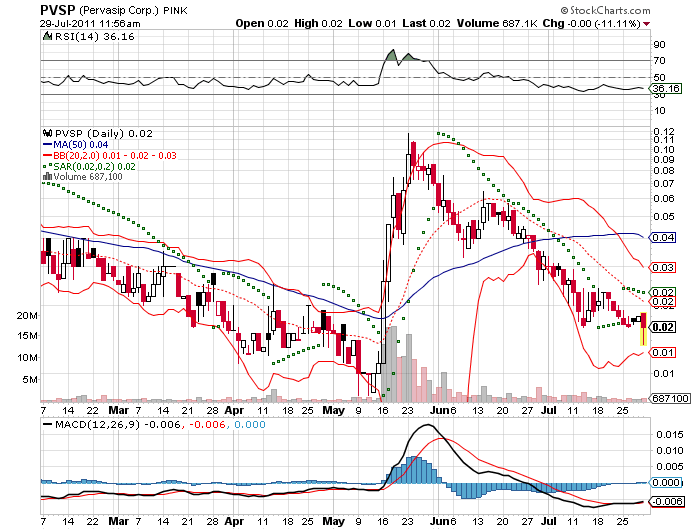Click the Volume 687.1K header value

(x=497, y=23)
